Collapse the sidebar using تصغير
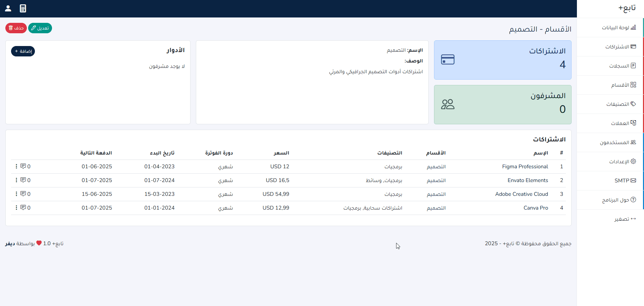Image resolution: width=644 pixels, height=306 pixels. (625, 219)
